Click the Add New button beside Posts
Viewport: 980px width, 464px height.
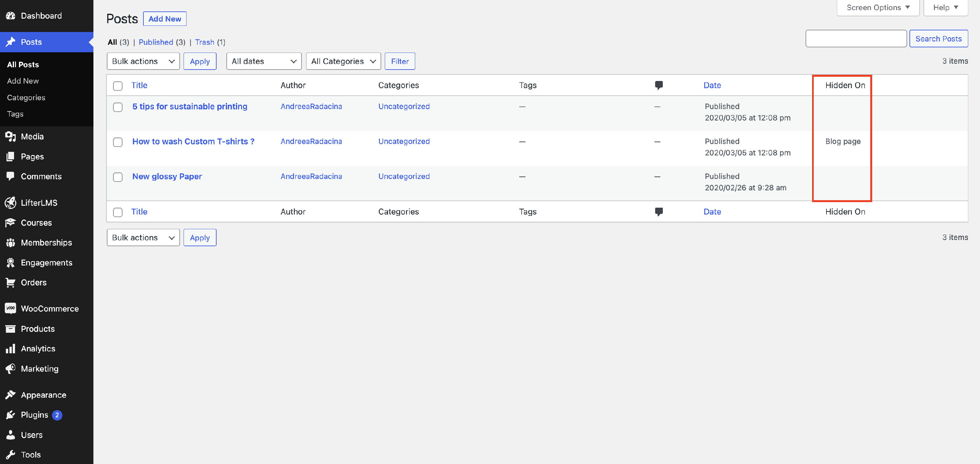pyautogui.click(x=164, y=19)
